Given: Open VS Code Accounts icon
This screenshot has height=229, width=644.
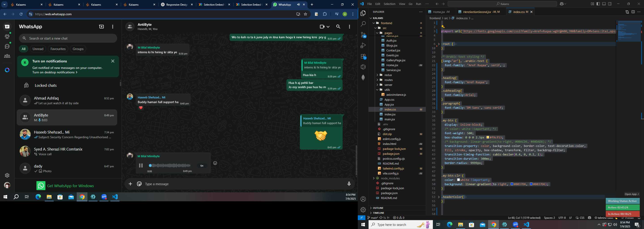Looking at the screenshot, I should tap(363, 199).
